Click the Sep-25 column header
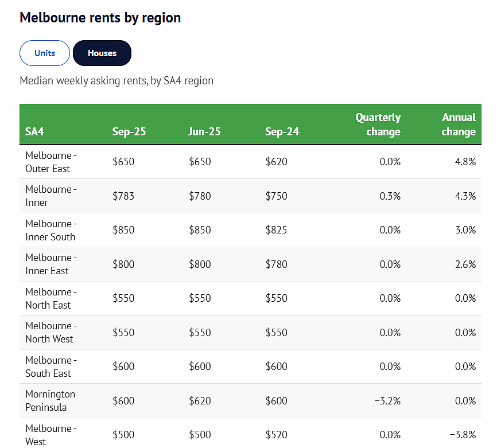Screen dimensions: 497x448 [129, 131]
